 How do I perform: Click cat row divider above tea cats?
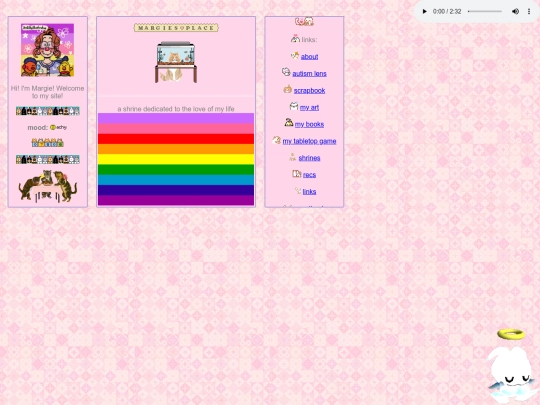48,159
